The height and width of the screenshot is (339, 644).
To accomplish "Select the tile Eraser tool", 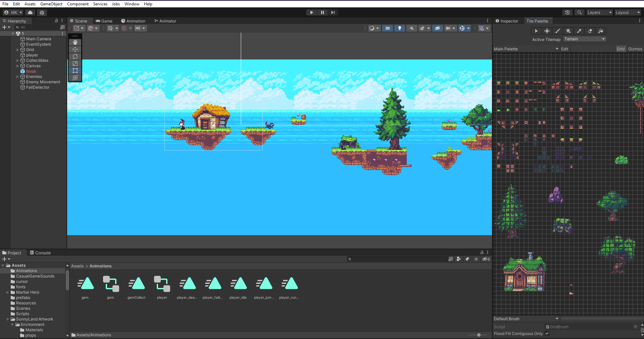I will 590,31.
